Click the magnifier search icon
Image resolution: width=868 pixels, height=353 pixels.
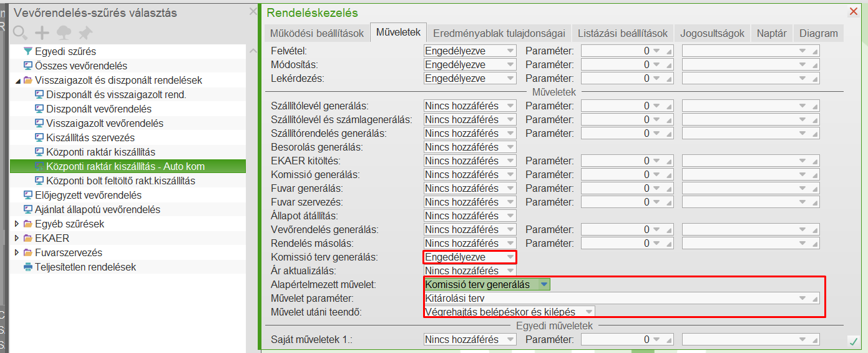coord(20,32)
